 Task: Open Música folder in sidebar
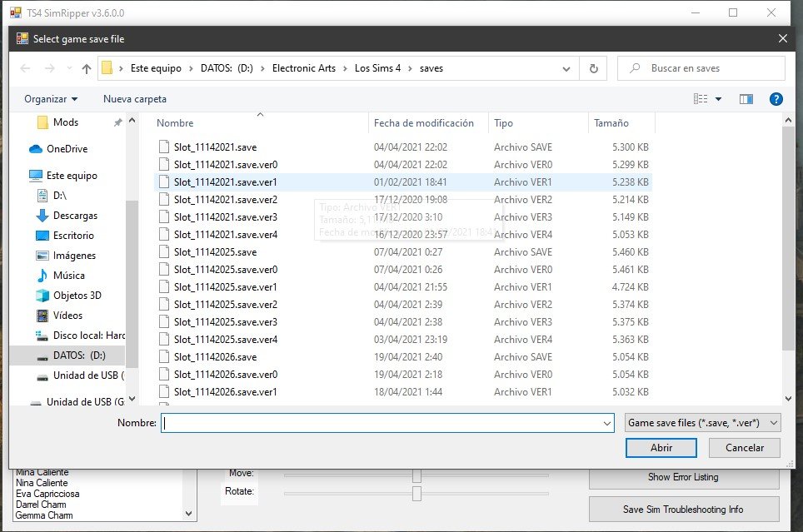tap(68, 276)
